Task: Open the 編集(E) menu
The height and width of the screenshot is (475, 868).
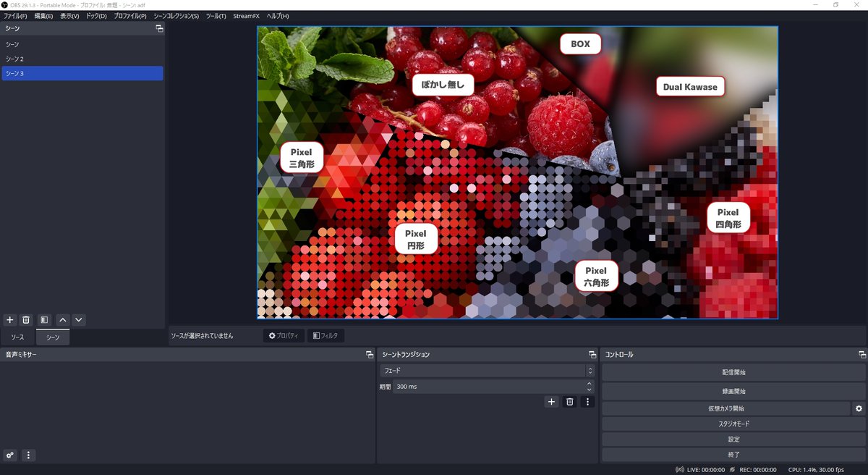Action: coord(43,16)
